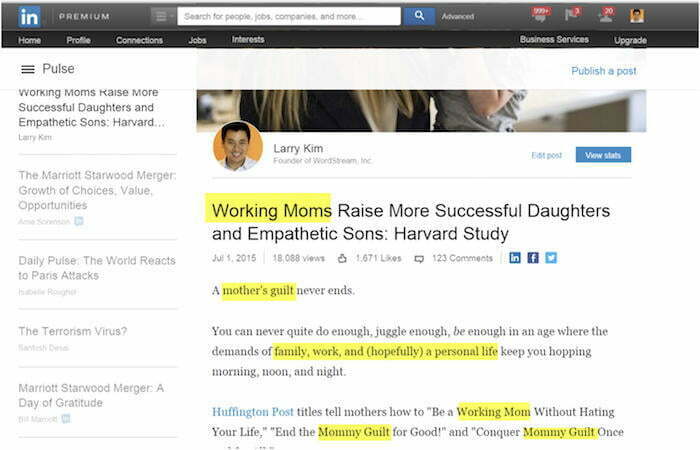Toggle the Pulse hamburger menu
Viewport: 700px width, 450px height.
pos(28,69)
